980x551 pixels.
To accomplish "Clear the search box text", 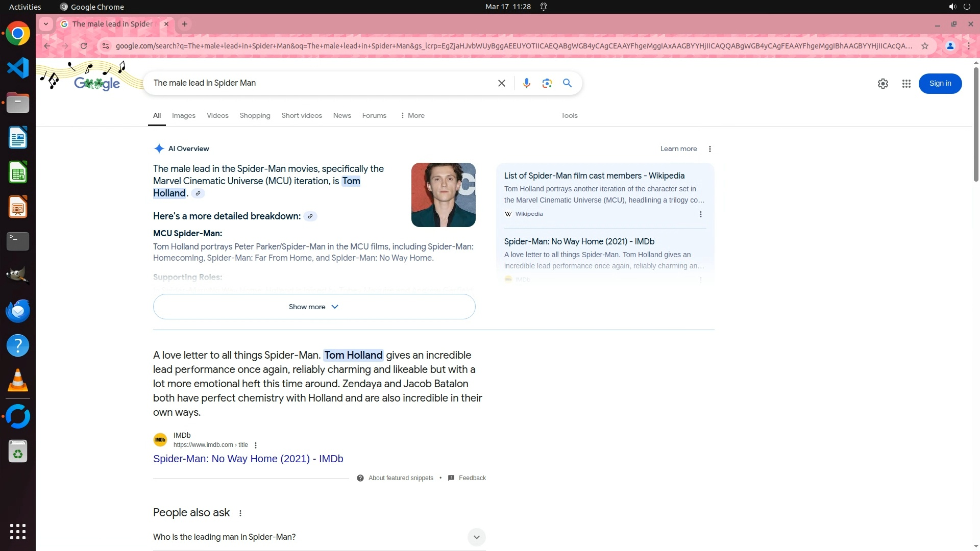I will tap(501, 83).
